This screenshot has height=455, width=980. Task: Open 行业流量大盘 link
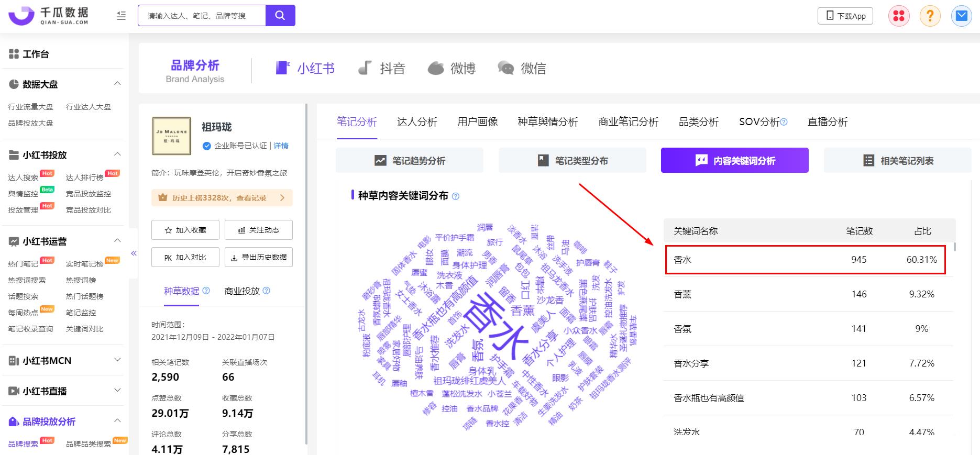point(30,107)
